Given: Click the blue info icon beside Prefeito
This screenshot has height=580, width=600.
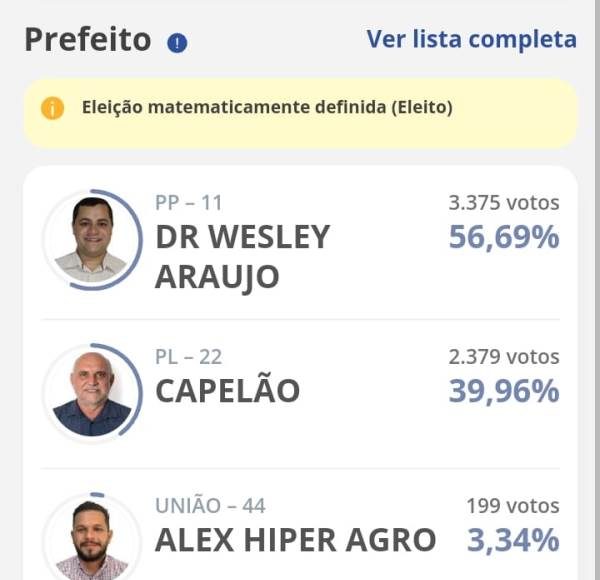Looking at the screenshot, I should [177, 43].
